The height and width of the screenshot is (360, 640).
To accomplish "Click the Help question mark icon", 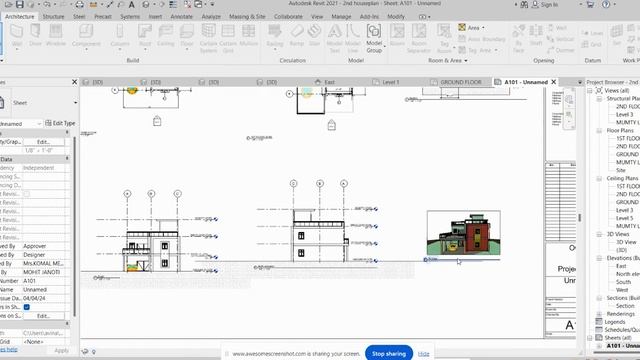I will pyautogui.click(x=606, y=4).
